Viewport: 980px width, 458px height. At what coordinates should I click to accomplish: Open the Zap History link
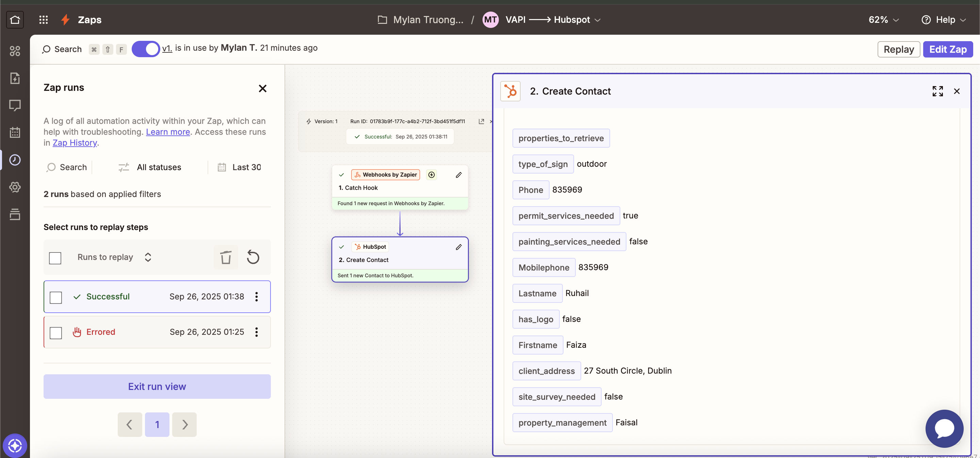(x=75, y=143)
